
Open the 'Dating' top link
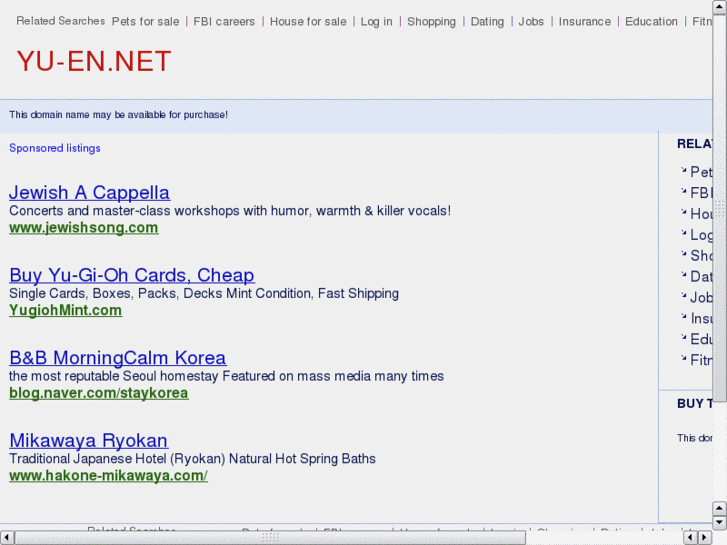point(487,22)
